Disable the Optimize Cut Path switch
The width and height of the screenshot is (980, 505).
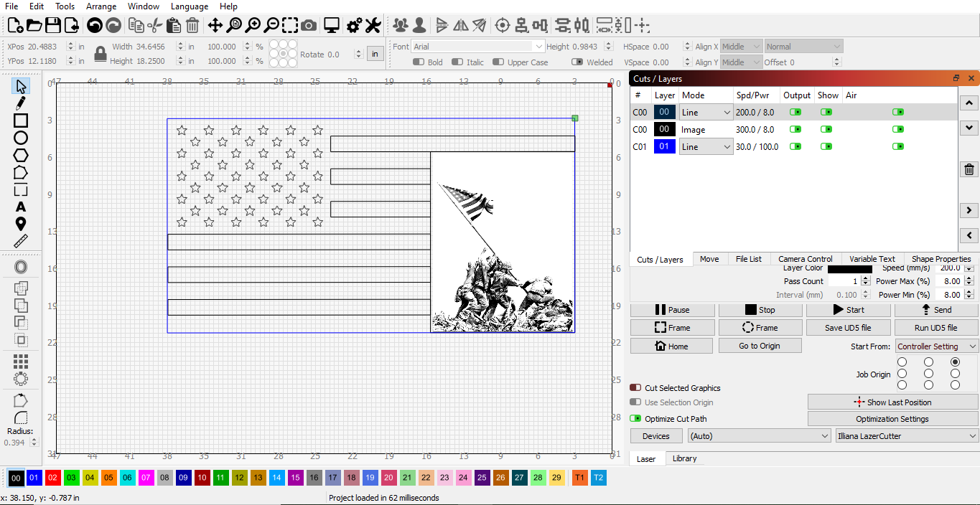point(635,419)
